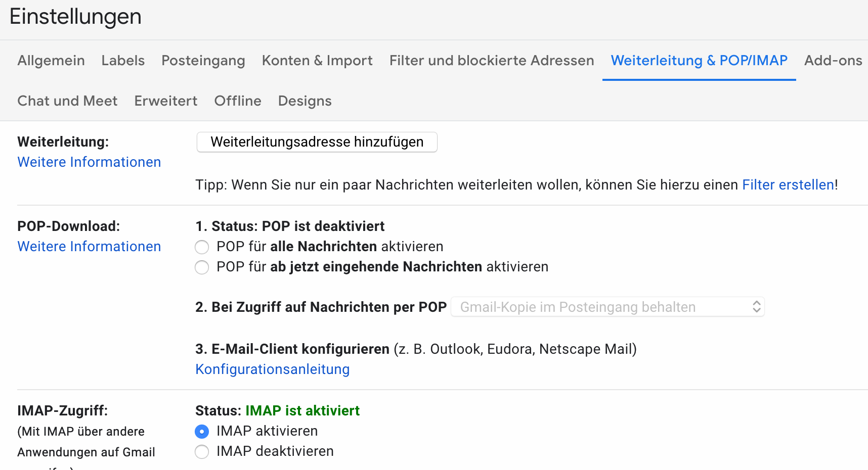Select the IMAP deaktivieren radio button
The height and width of the screenshot is (470, 868).
202,452
